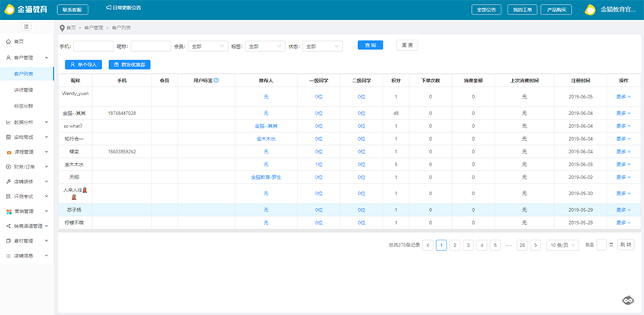This screenshot has height=315, width=644.
Task: Click the 手机 search input field
Action: [x=93, y=46]
